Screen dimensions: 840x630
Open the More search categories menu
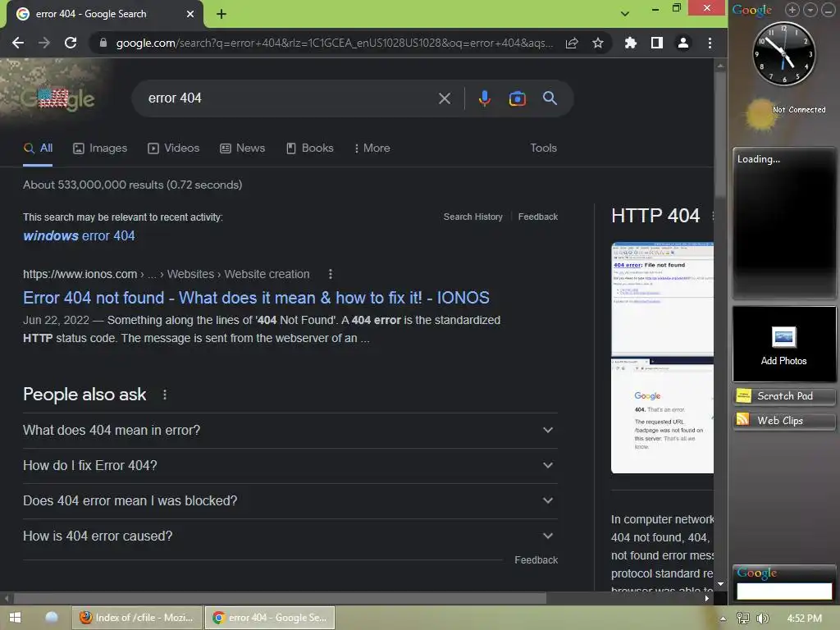[x=372, y=148]
